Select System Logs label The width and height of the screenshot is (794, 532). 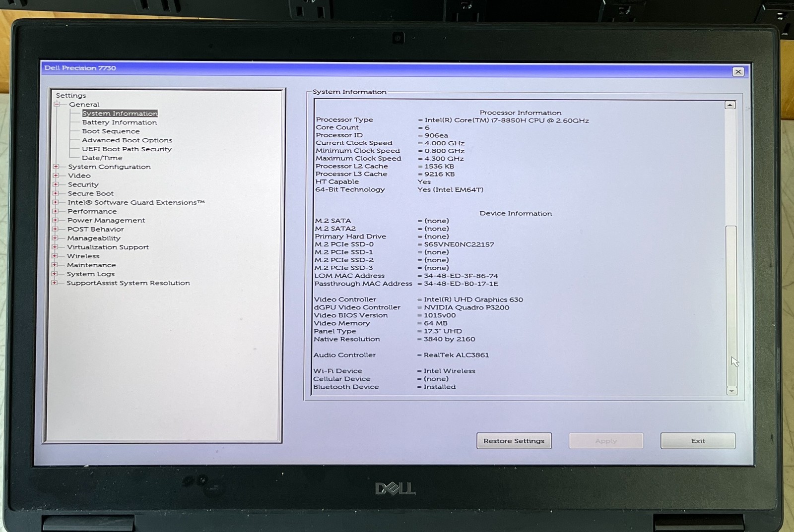[90, 274]
